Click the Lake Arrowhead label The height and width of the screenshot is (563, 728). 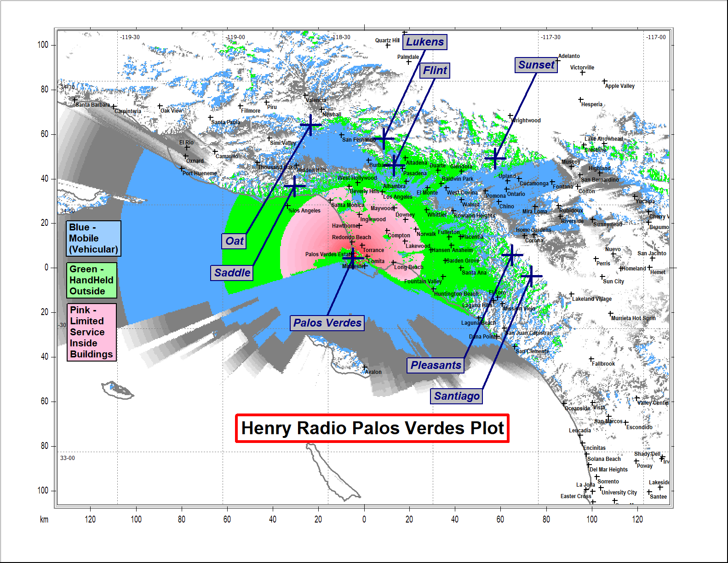coord(604,139)
